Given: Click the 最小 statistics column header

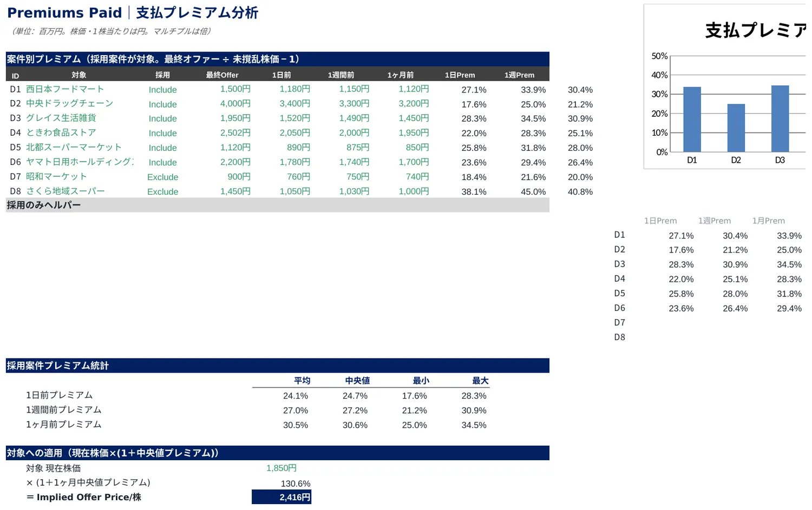Looking at the screenshot, I should point(421,381).
